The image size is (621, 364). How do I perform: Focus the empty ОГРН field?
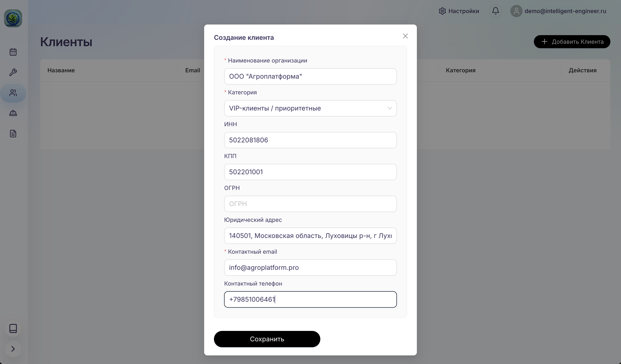(x=310, y=204)
